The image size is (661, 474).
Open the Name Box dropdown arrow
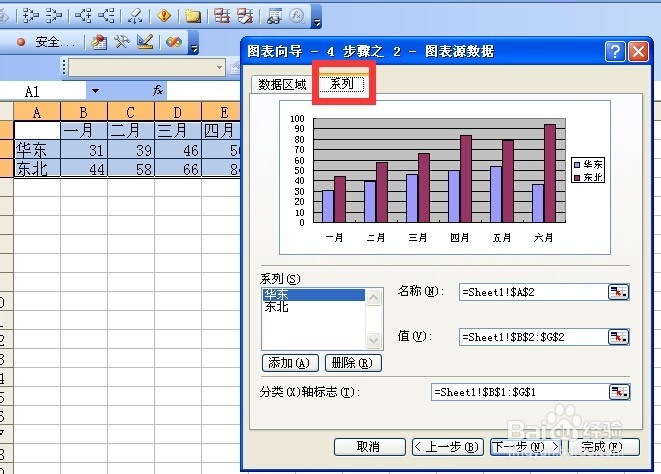pos(95,91)
